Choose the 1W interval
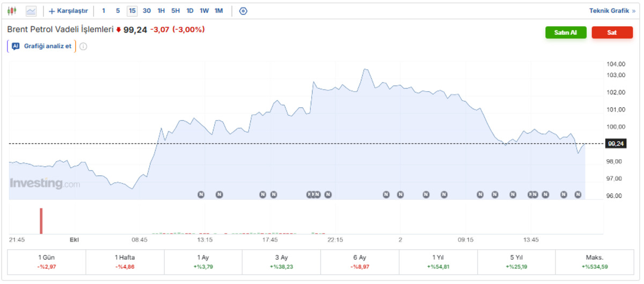 click(x=204, y=11)
